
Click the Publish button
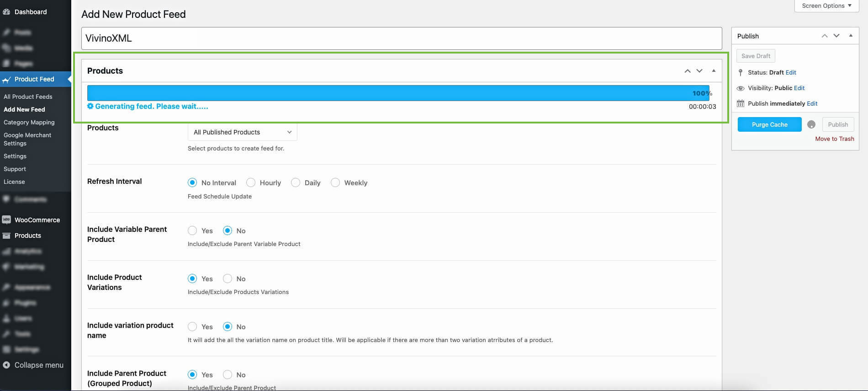838,124
